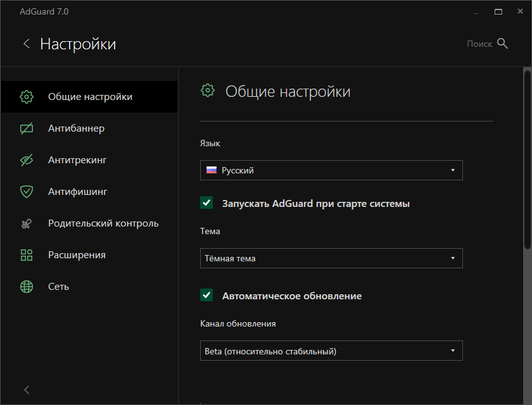Open the Антибаннер settings section
The image size is (532, 405).
89,128
